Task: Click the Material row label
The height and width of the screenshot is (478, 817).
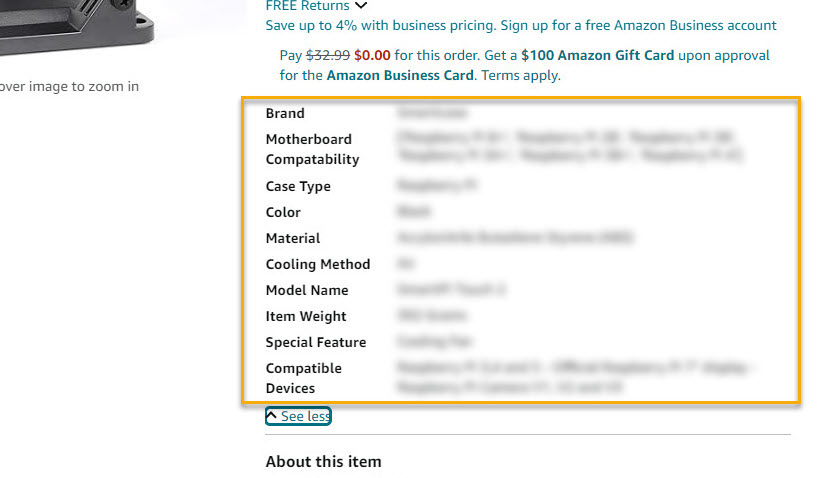Action: 293,238
